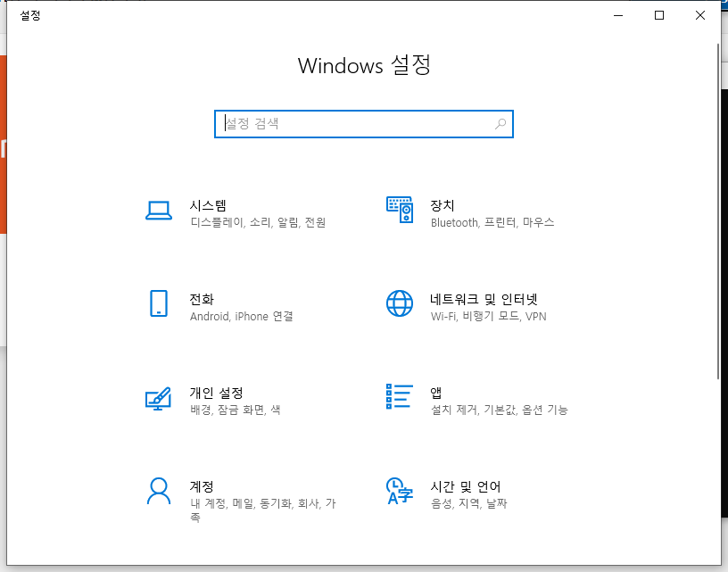Viewport: 728px width, 572px height.
Task: Click the text 음성, 지역, 날짜
Action: pos(469,504)
